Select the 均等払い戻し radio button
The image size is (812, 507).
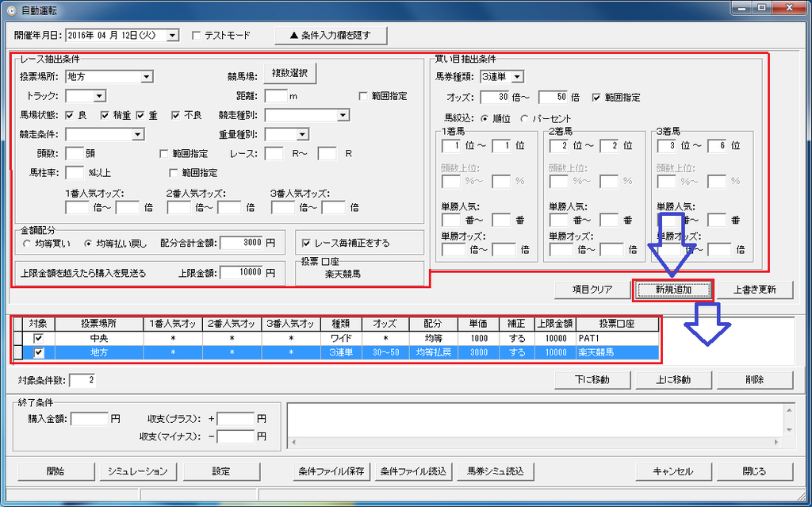point(88,243)
